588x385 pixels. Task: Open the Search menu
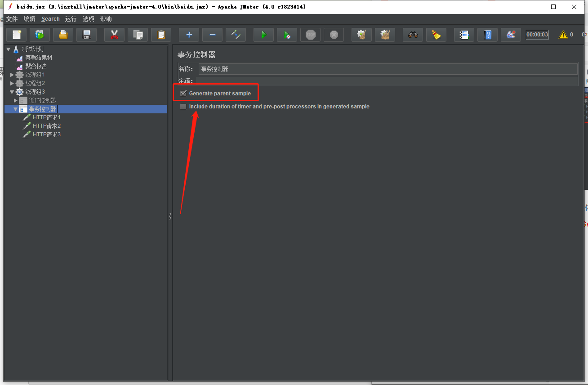click(50, 19)
